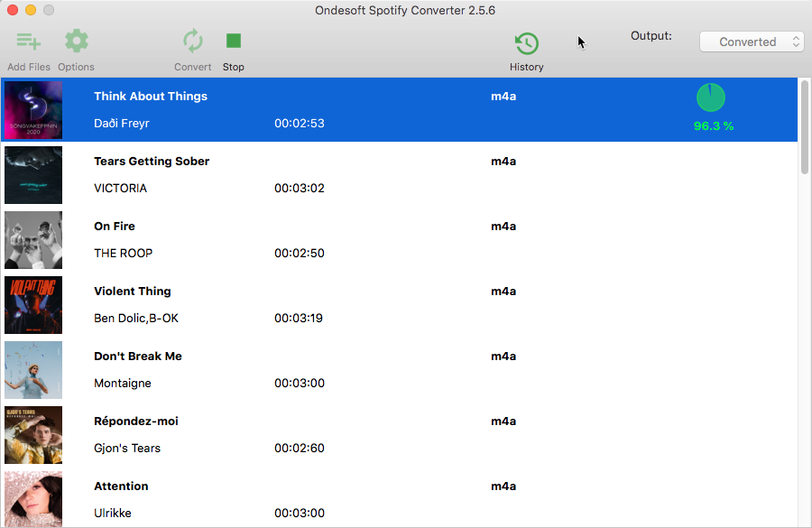Minimize the window with yellow button
Image resolution: width=812 pixels, height=528 pixels.
coord(31,10)
